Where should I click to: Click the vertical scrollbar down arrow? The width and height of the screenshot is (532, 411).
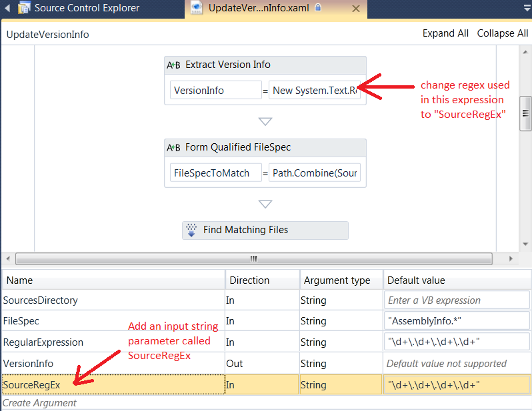coord(525,244)
